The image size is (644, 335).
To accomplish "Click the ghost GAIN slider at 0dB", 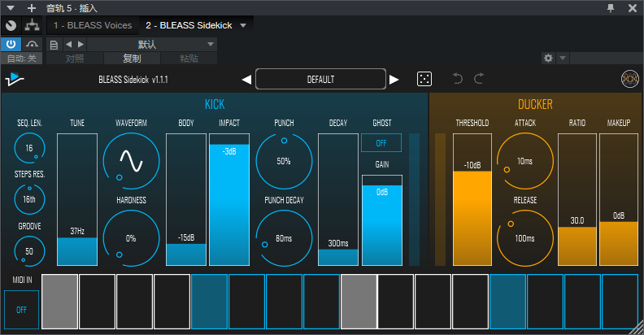I will click(x=382, y=220).
